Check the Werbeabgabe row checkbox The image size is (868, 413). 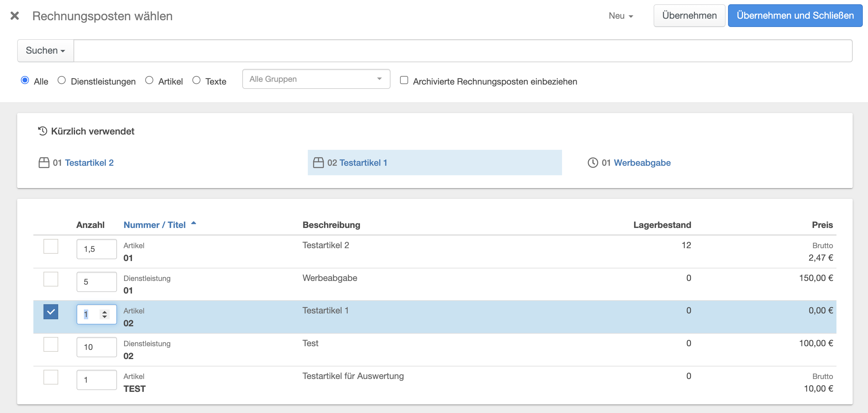click(x=51, y=279)
